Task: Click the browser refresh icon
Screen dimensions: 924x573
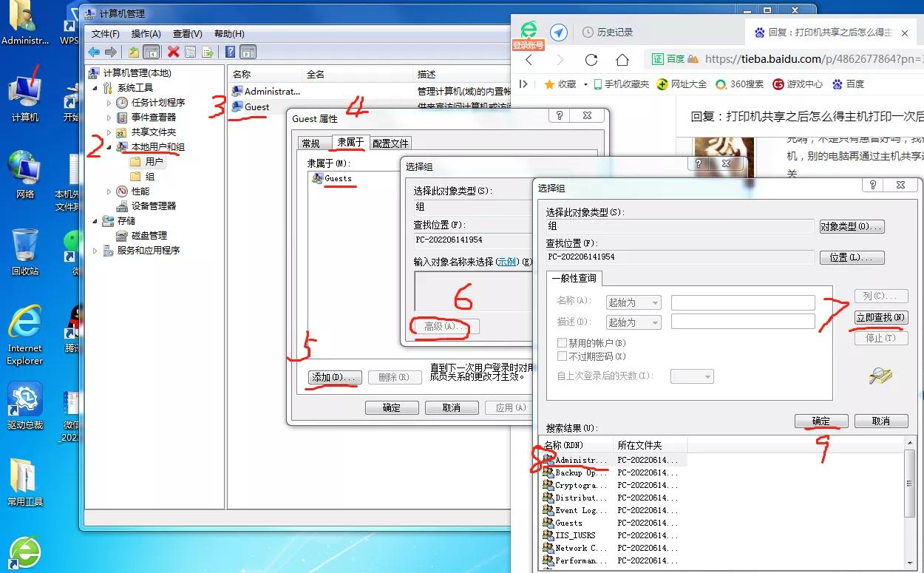Action: pyautogui.click(x=591, y=59)
